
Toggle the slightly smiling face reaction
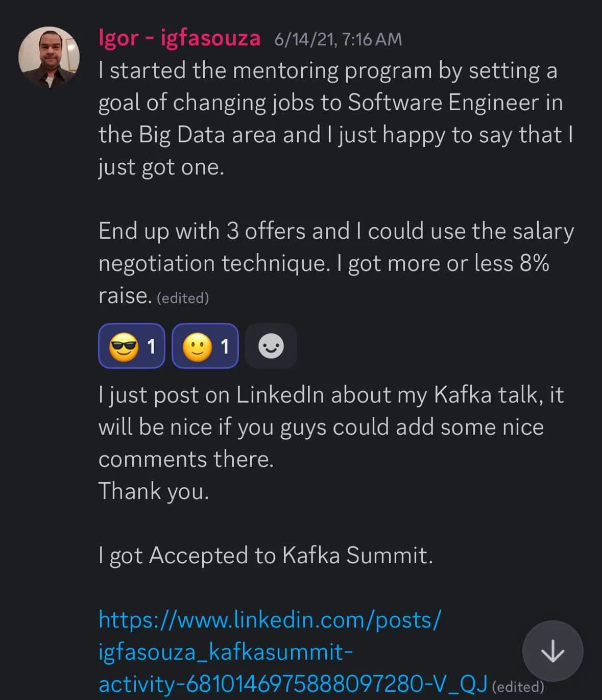[x=205, y=346]
